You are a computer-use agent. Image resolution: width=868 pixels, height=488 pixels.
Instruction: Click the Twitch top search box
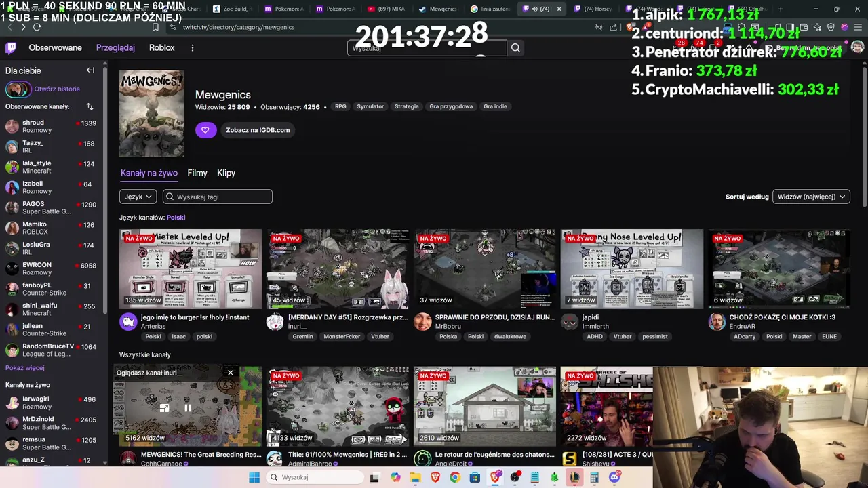pos(427,48)
